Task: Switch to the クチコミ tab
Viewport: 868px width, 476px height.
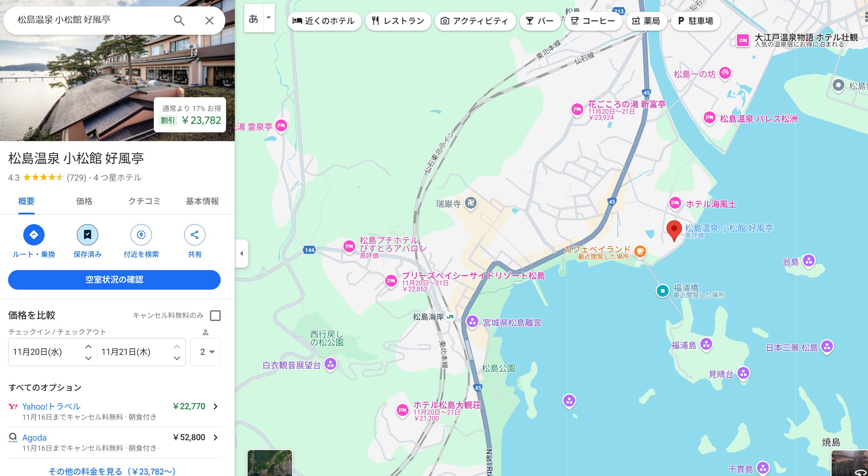Action: click(144, 201)
